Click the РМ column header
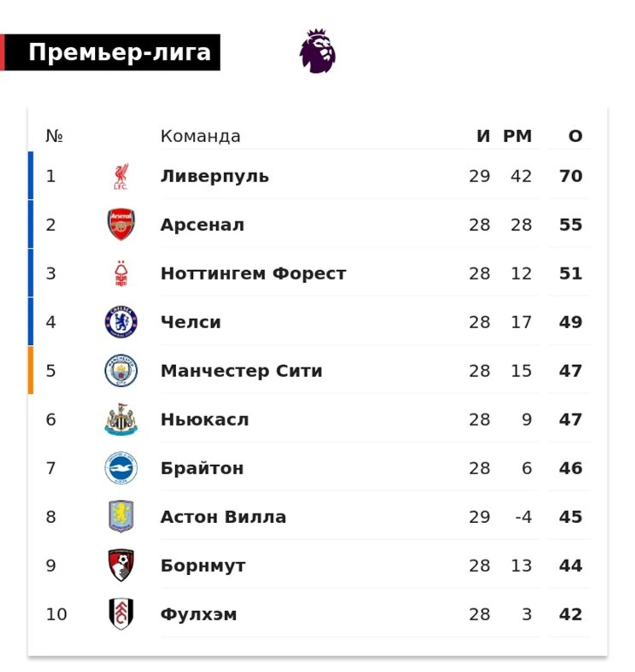Screen dimensions: 635x672 tap(517, 136)
